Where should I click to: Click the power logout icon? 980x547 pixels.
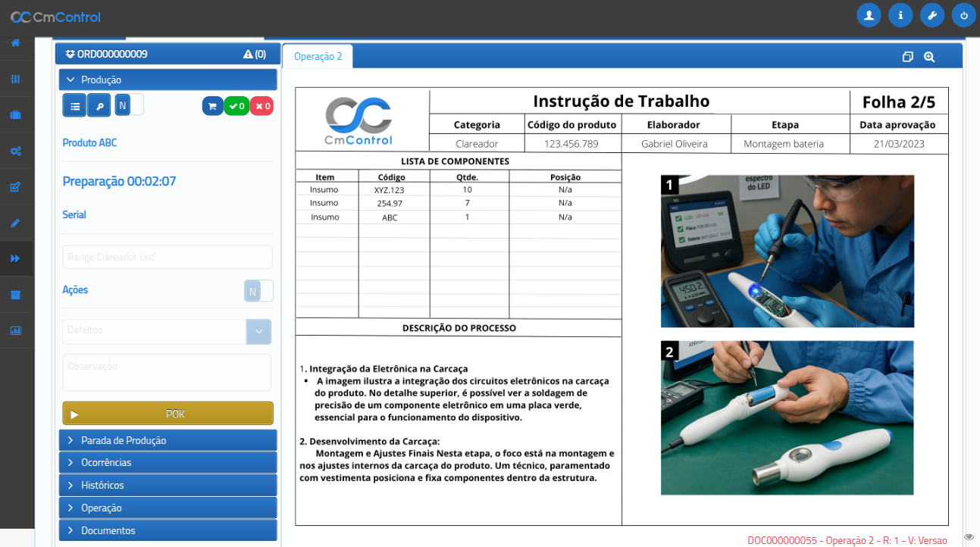pyautogui.click(x=964, y=15)
